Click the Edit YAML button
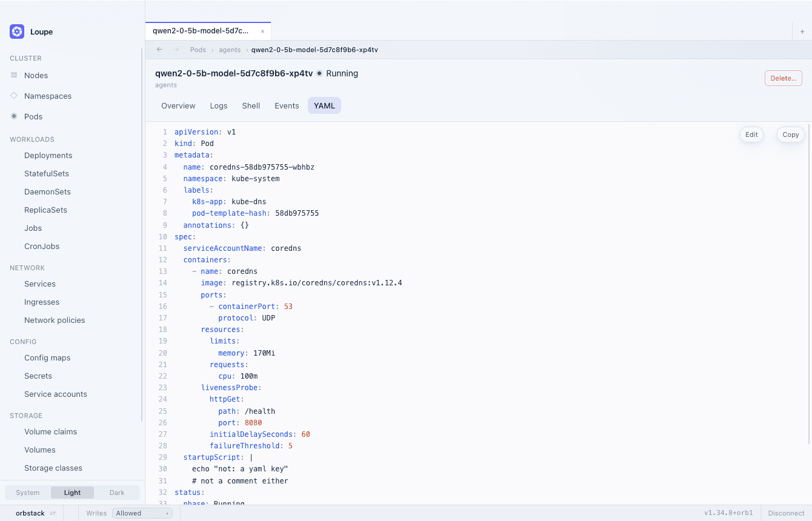The width and height of the screenshot is (812, 521). coord(751,134)
